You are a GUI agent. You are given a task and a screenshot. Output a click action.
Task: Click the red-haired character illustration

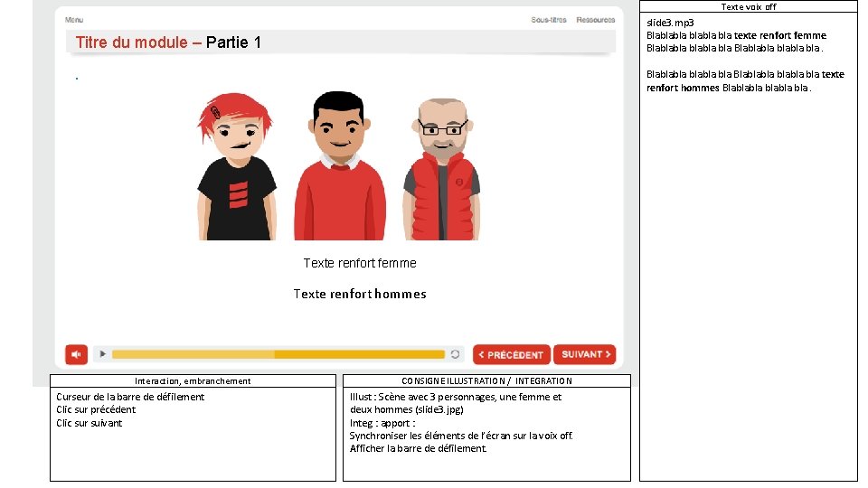[237, 166]
